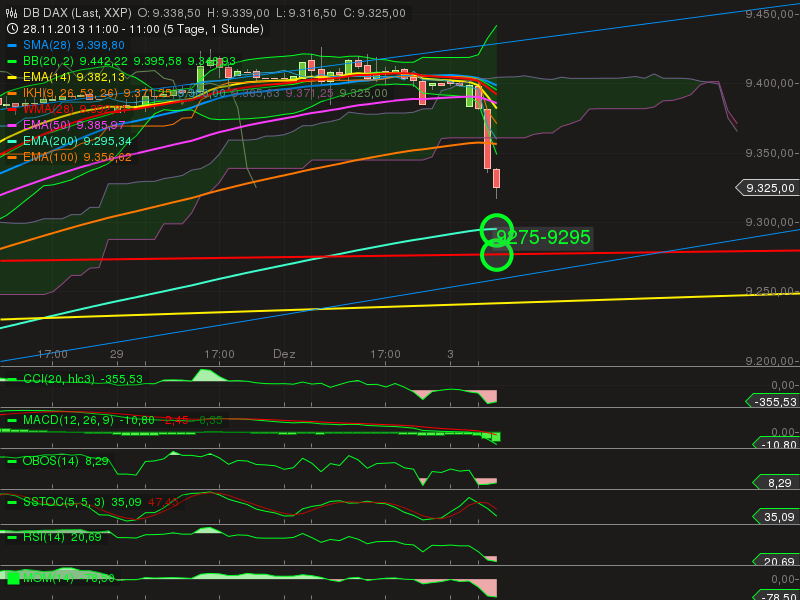Toggle the WMA(28) red line marker

pos(11,110)
